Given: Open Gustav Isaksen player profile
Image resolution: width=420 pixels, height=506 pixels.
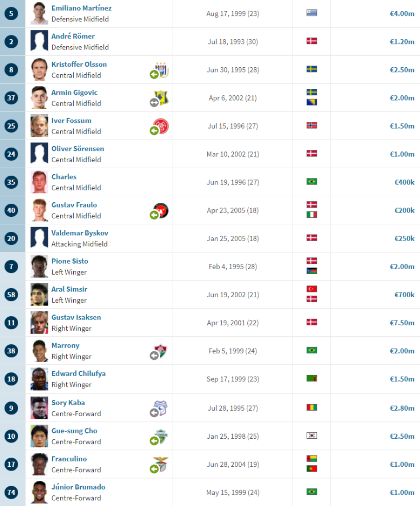Looking at the screenshot, I should coord(76,317).
